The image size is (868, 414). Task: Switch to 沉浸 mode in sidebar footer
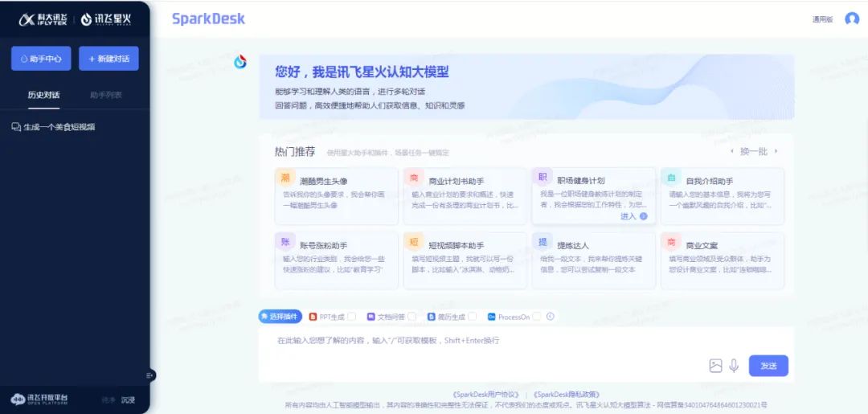[129, 400]
